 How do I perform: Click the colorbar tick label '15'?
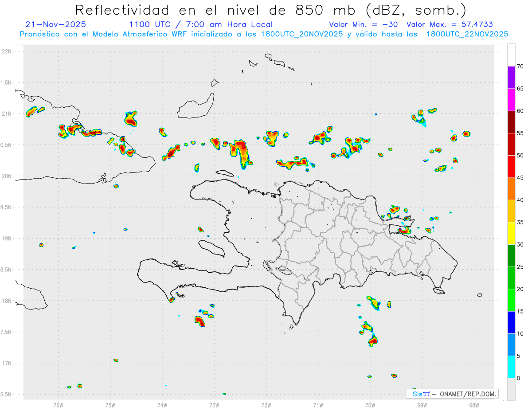520,311
